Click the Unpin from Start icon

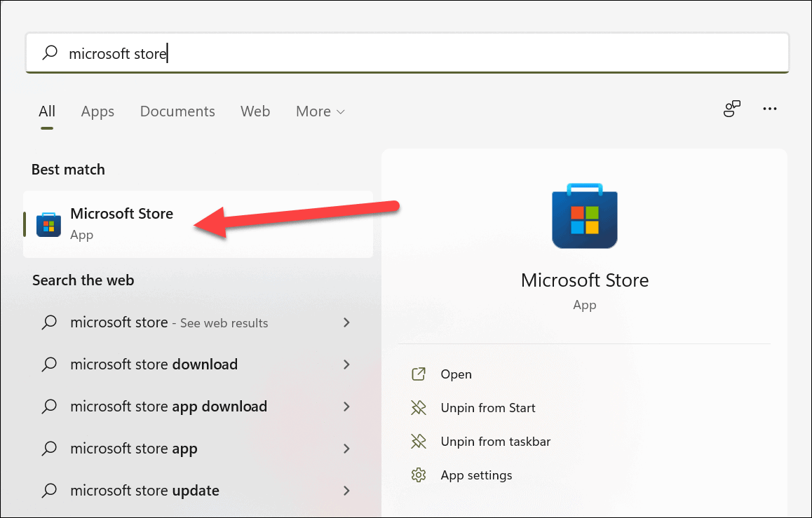pos(419,407)
